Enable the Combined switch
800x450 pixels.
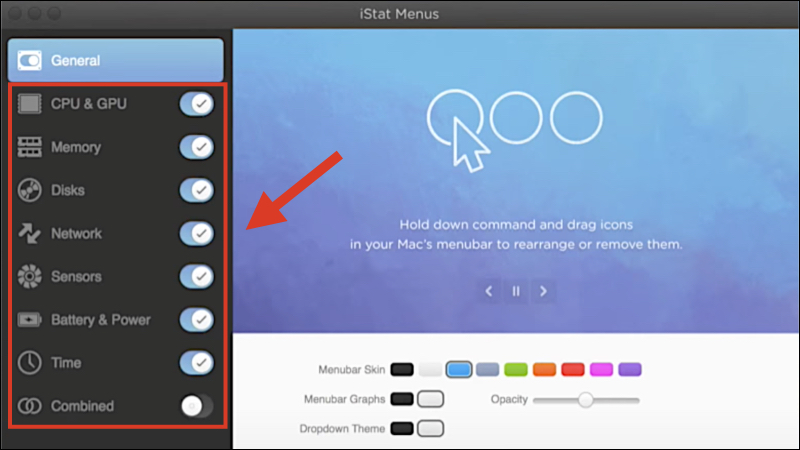point(196,406)
